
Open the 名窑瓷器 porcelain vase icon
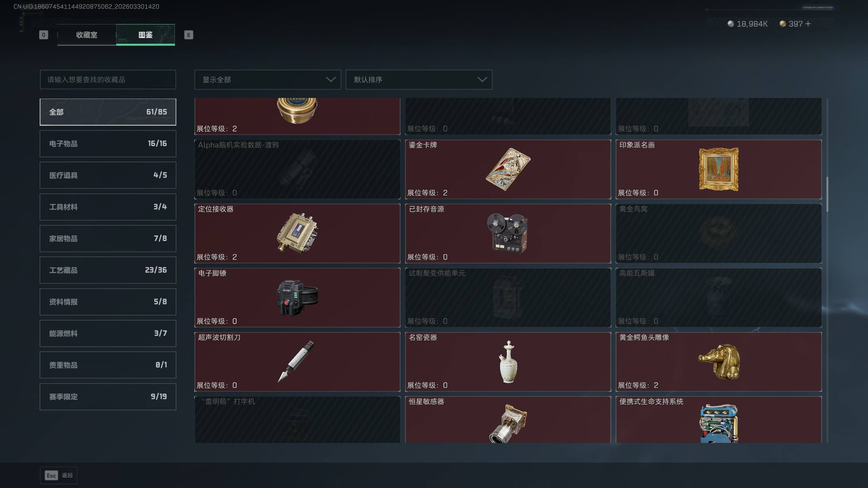pyautogui.click(x=508, y=362)
